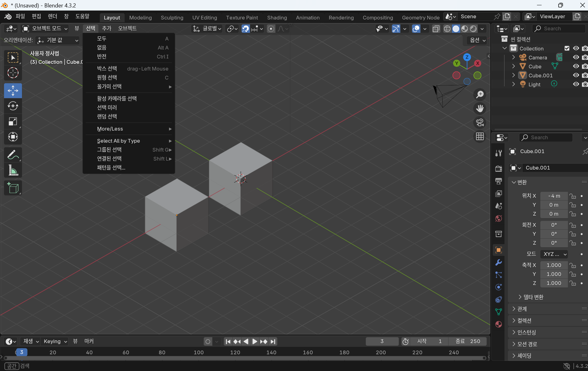The image size is (588, 371).
Task: Select the Add Cube tool
Action: 13,188
